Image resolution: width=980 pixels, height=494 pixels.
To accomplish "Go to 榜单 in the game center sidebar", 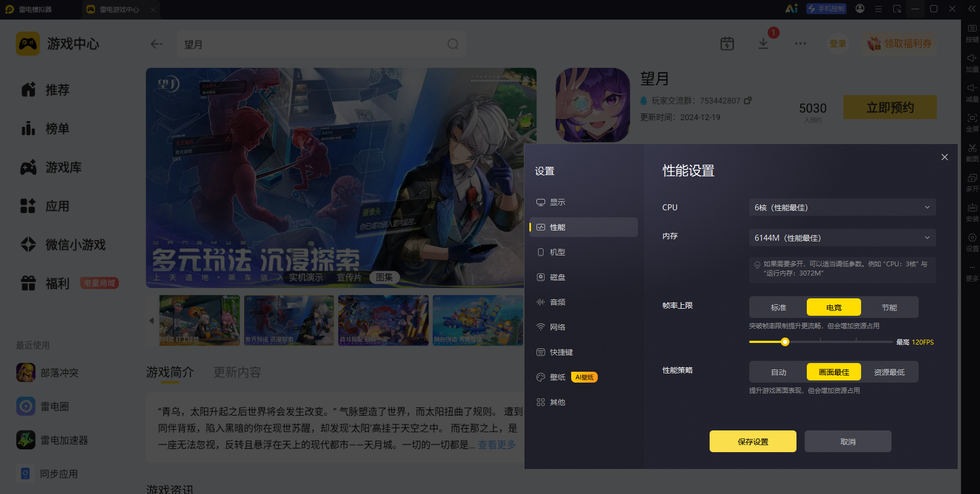I will point(45,129).
